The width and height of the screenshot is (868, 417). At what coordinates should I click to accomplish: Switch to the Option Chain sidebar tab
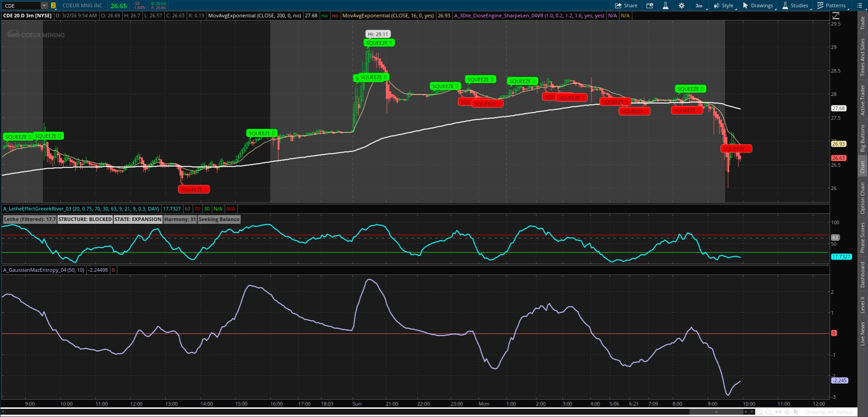[x=863, y=198]
